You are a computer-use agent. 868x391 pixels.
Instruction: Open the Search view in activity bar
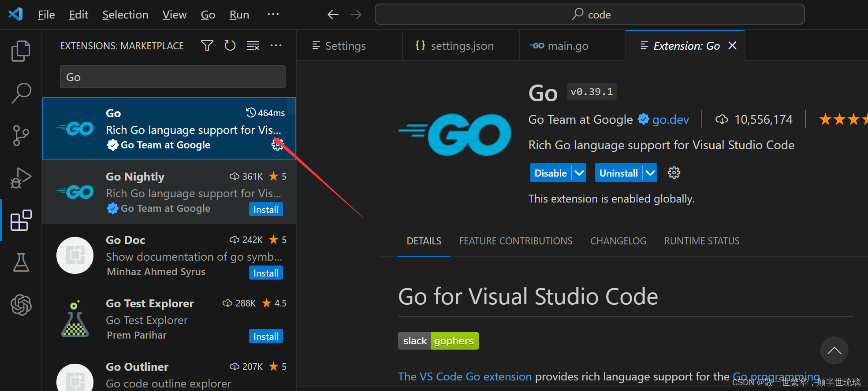(x=21, y=93)
